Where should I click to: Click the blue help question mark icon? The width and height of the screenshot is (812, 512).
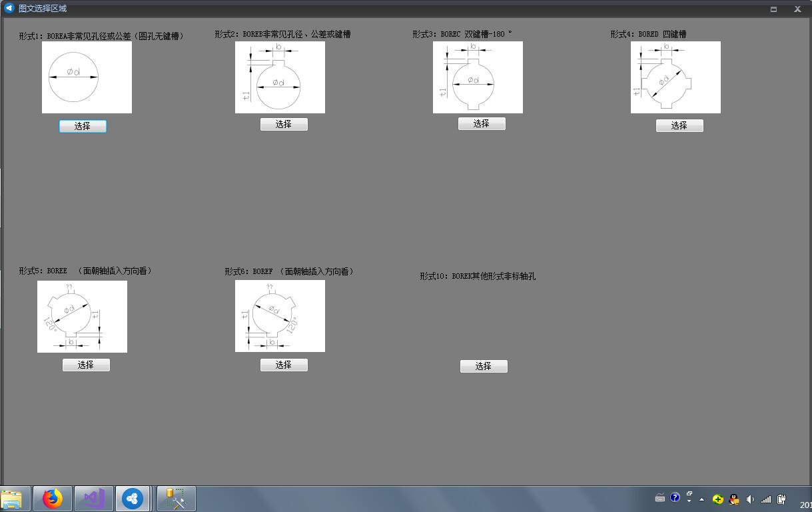coord(675,497)
